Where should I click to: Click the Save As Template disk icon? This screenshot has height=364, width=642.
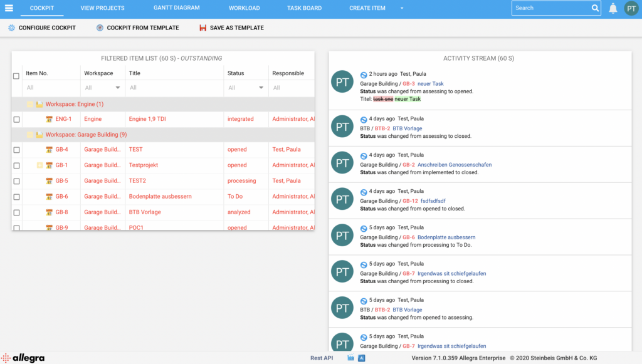(x=203, y=28)
